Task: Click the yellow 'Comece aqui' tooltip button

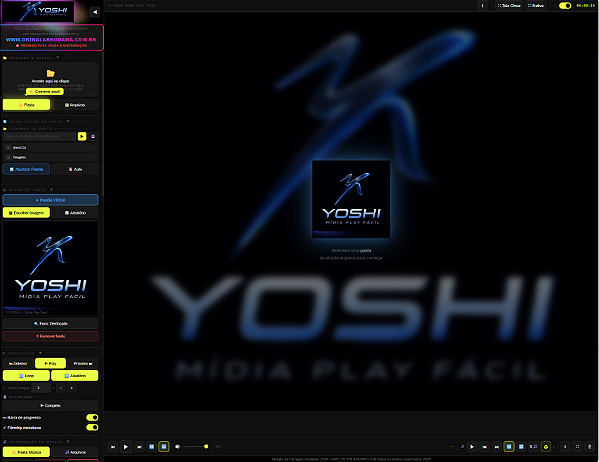Action: 45,92
